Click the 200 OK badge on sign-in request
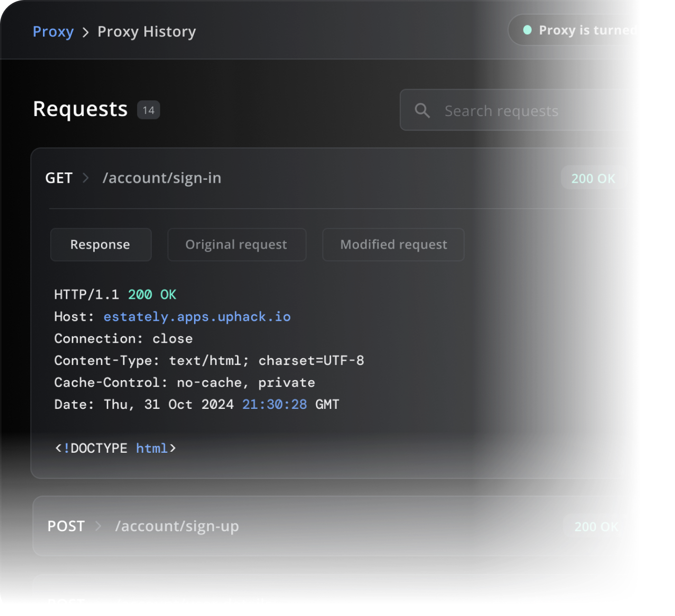Screen dimensions: 675x616 [x=593, y=178]
